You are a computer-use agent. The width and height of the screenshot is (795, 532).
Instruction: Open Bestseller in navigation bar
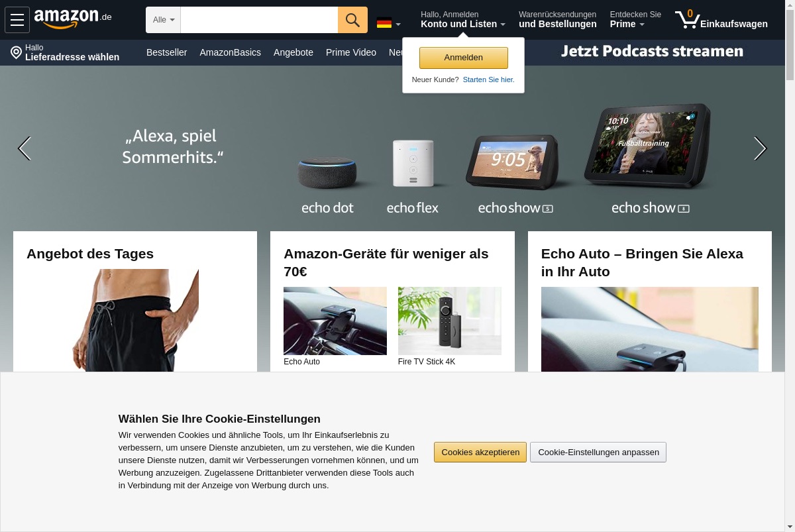click(166, 52)
